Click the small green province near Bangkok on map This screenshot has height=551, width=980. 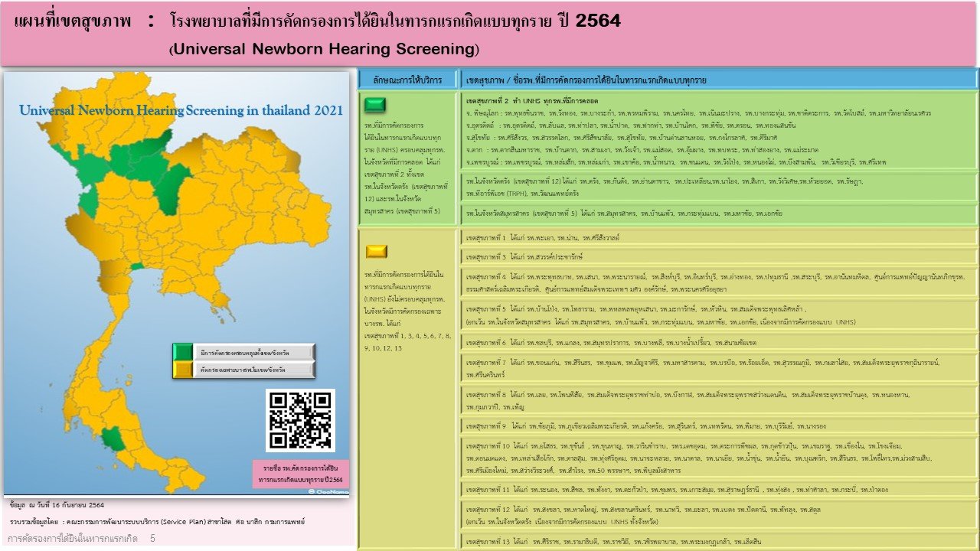tap(136, 266)
